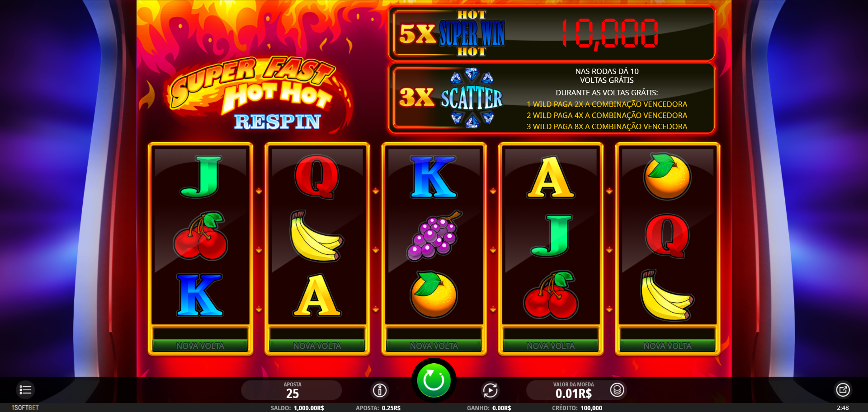Screen dimensions: 868x412
Task: Click the exit game icon
Action: pyautogui.click(x=843, y=390)
